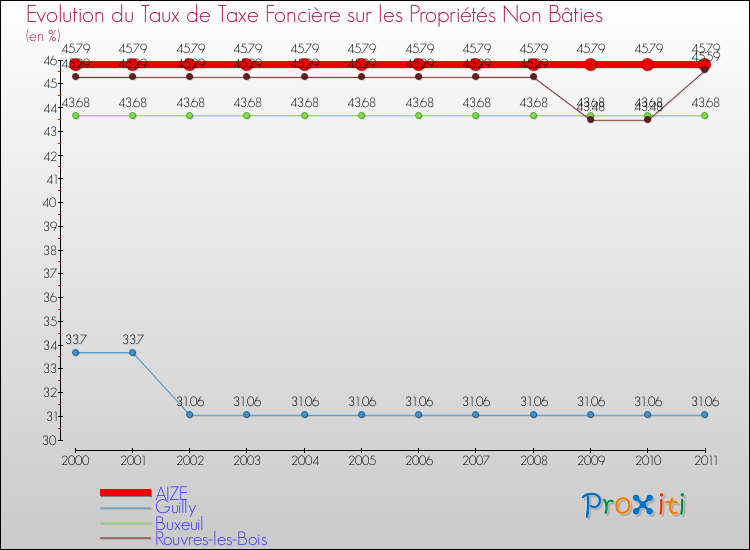This screenshot has width=750, height=550.
Task: Click the 2008 x-axis year label
Action: pyautogui.click(x=534, y=460)
